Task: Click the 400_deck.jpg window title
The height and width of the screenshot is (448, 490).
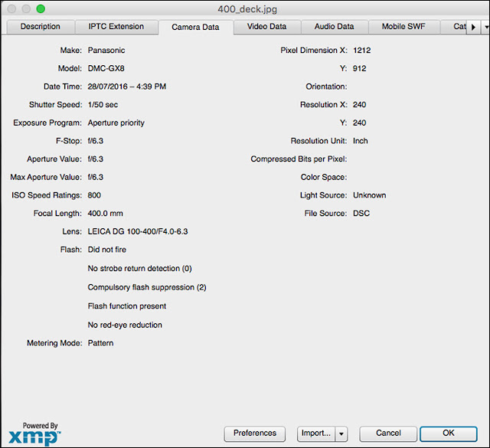Action: [x=247, y=9]
